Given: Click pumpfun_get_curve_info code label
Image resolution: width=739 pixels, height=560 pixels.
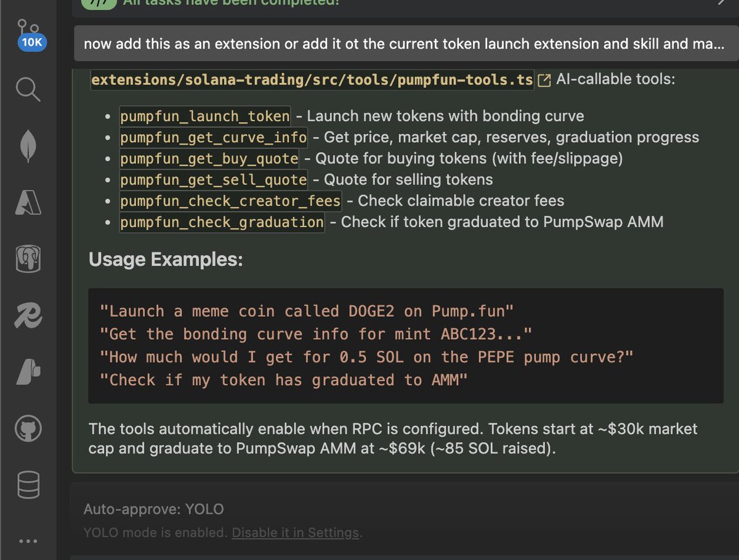Looking at the screenshot, I should click(213, 137).
